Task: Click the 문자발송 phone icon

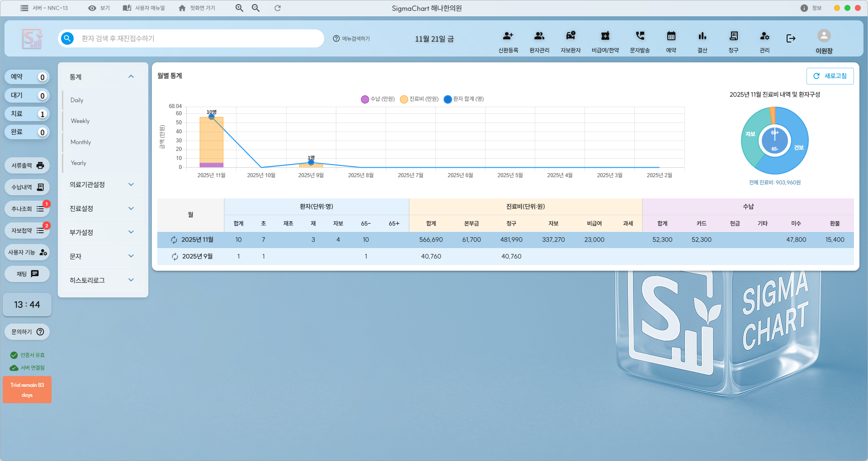Action: (640, 37)
